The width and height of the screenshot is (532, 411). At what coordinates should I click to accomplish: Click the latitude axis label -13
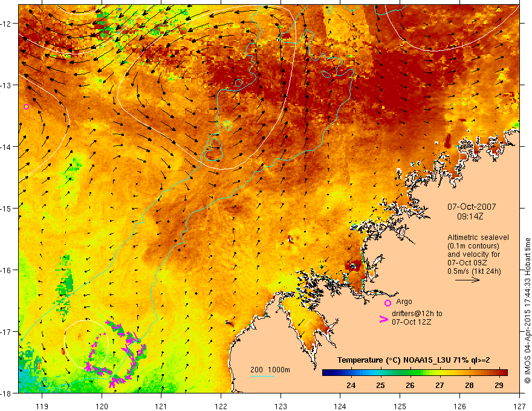coord(7,85)
